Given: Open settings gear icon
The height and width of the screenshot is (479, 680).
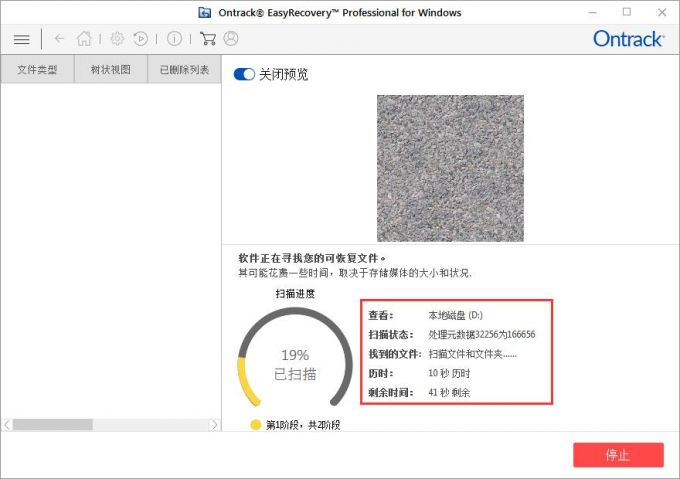Looking at the screenshot, I should tap(117, 39).
